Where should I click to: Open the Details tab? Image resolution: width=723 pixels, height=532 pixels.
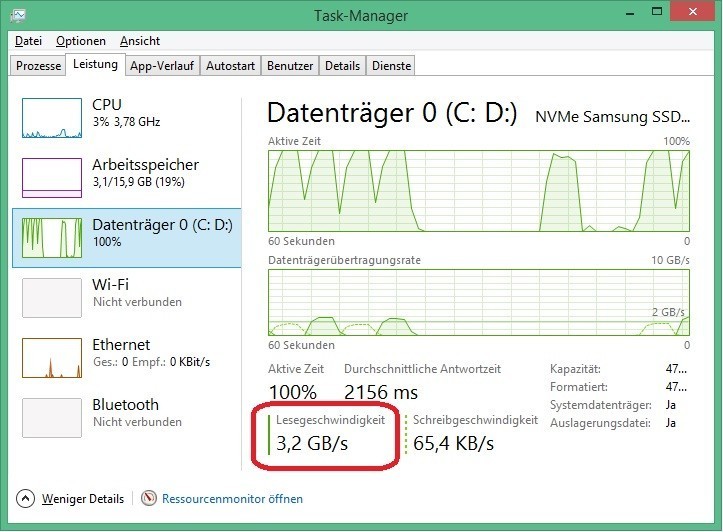click(x=342, y=65)
